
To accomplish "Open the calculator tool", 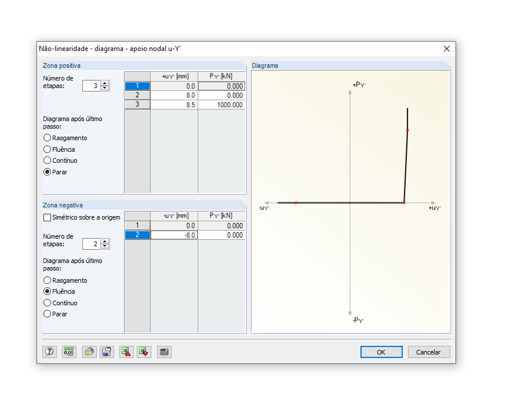I will tap(164, 352).
